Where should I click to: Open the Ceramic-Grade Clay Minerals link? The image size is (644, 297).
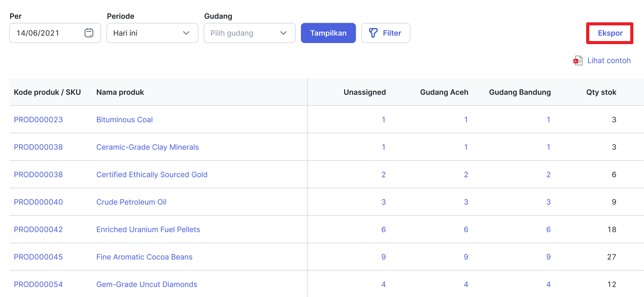pyautogui.click(x=148, y=147)
